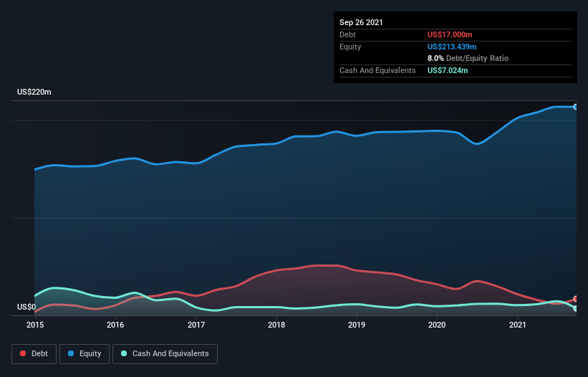
Task: Click the Debt label in tooltip
Action: [x=347, y=34]
